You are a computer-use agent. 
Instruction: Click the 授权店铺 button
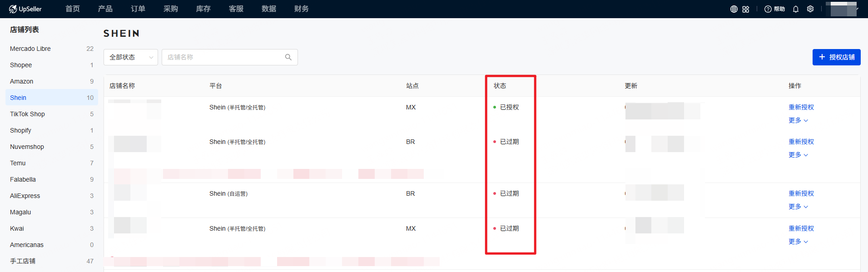(x=836, y=57)
